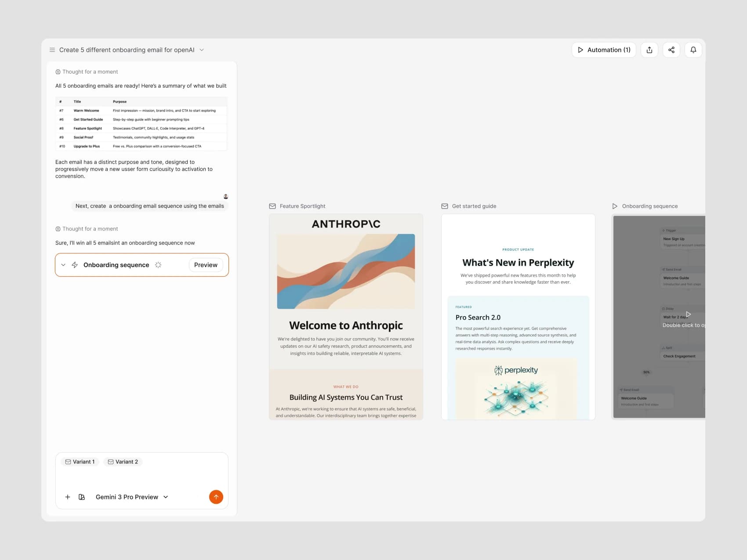Viewport: 747px width, 560px height.
Task: Click the Preview button
Action: point(206,265)
